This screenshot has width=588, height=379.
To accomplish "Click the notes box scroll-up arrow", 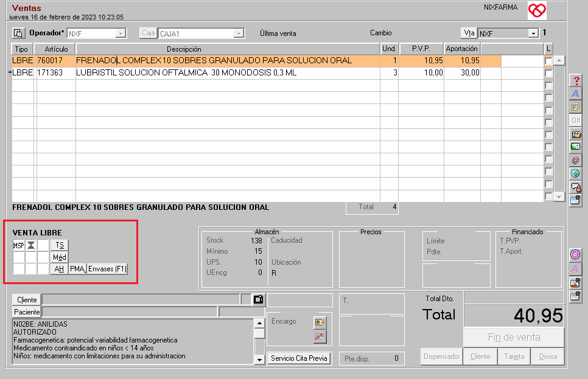I will pos(259,323).
